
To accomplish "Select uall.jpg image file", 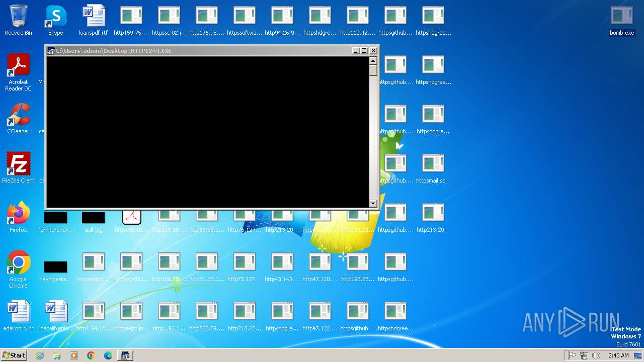I will 94,222.
